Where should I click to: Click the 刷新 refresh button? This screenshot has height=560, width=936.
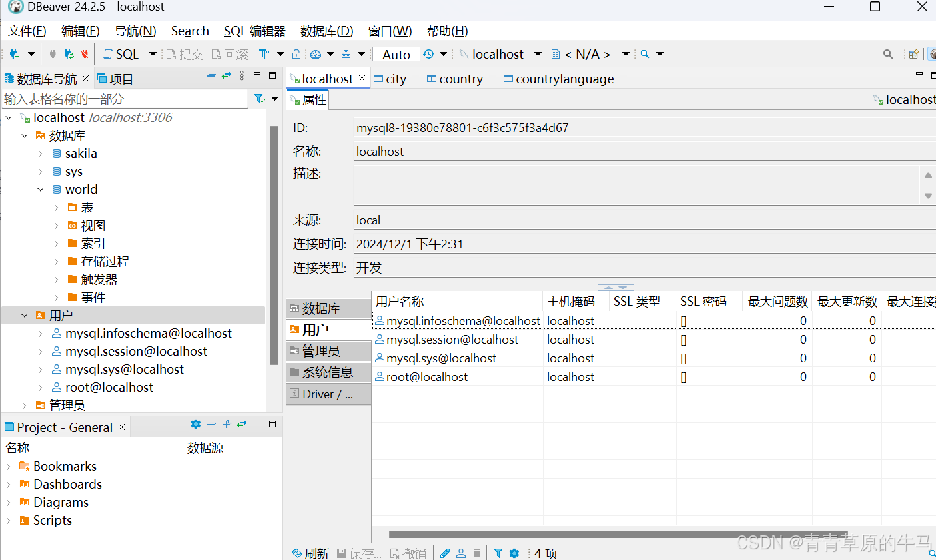(311, 553)
